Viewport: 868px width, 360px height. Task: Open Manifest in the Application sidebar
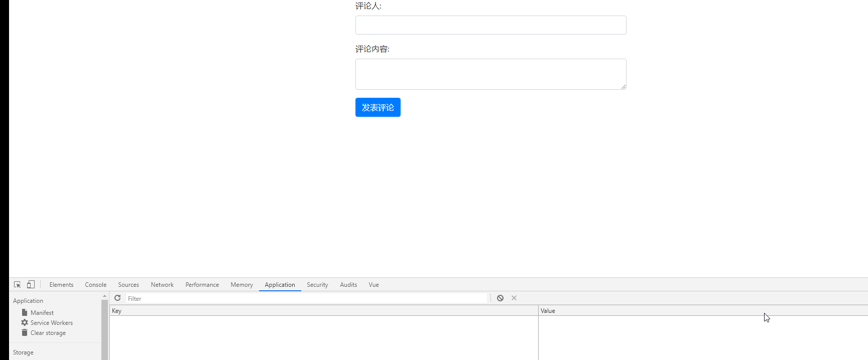42,312
